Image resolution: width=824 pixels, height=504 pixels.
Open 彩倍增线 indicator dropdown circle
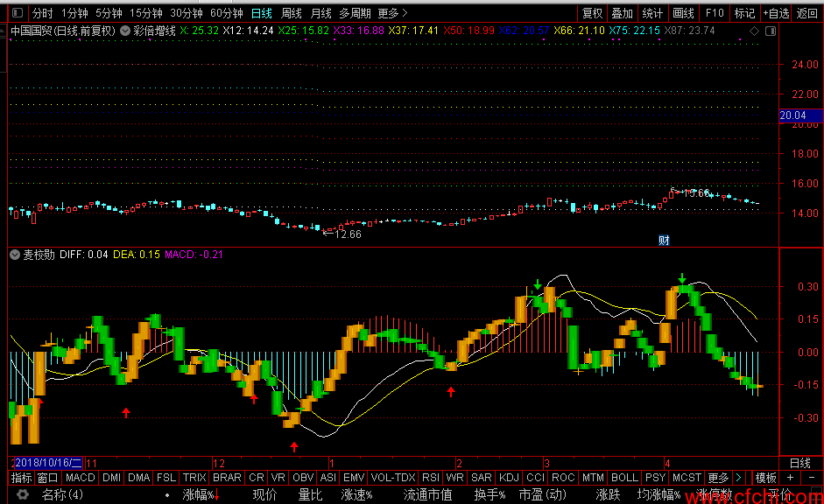[125, 31]
